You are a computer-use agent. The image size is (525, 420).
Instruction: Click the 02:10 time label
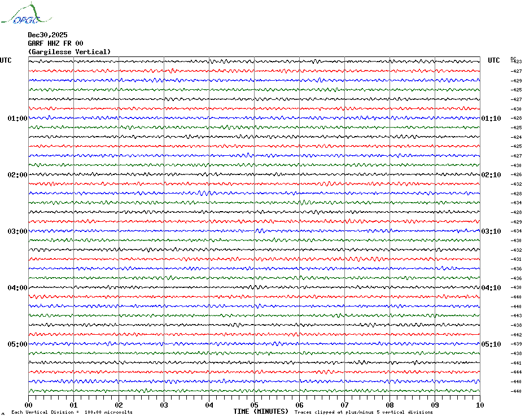(x=491, y=175)
